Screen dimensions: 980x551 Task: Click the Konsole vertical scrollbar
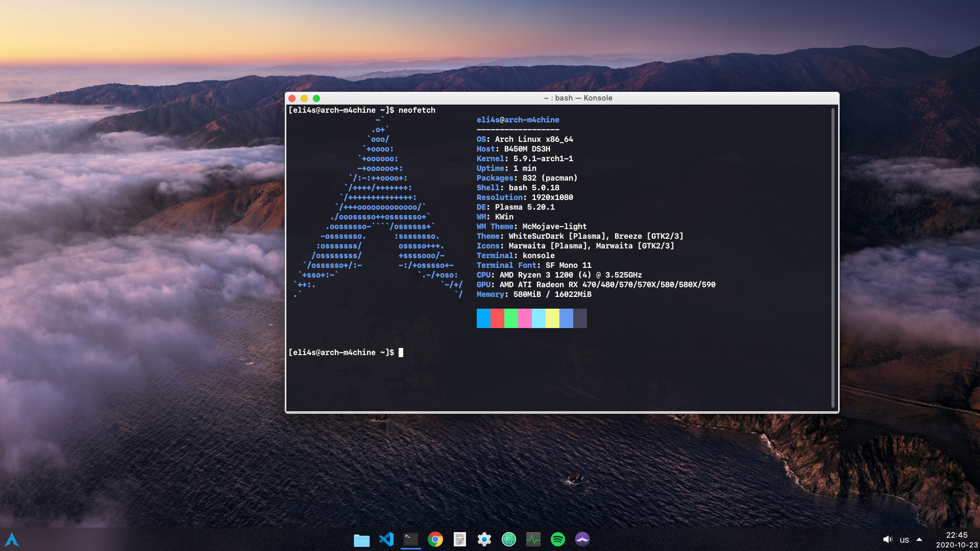[x=833, y=258]
